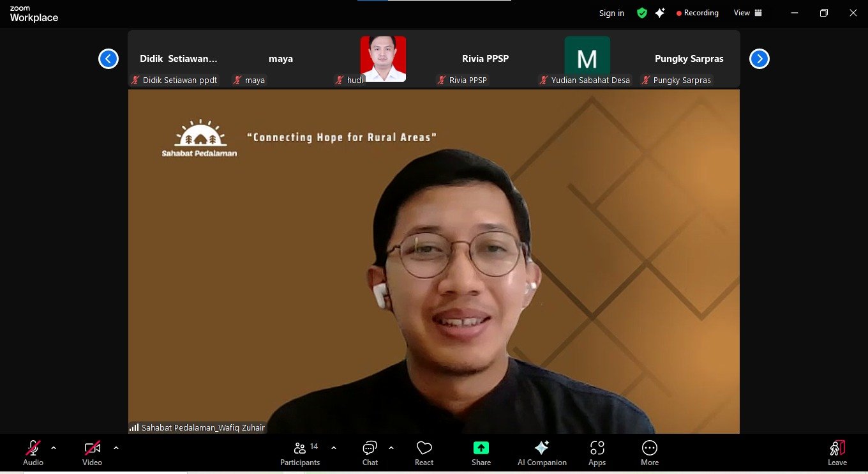Screen dimensions: 868x474
Task: Click muted mic icon beside Rivia PPSP label
Action: 442,80
